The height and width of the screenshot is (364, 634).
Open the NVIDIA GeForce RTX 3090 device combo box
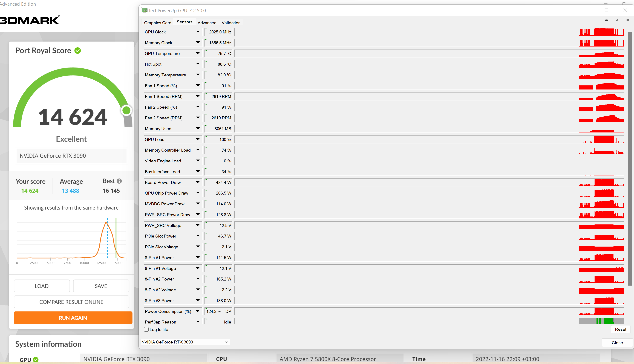click(x=185, y=342)
